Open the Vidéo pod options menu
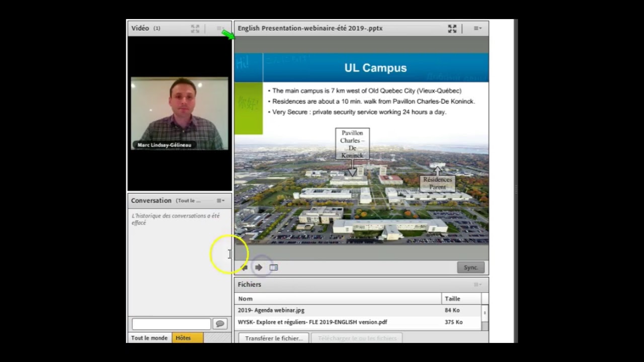The image size is (644, 362). (220, 29)
